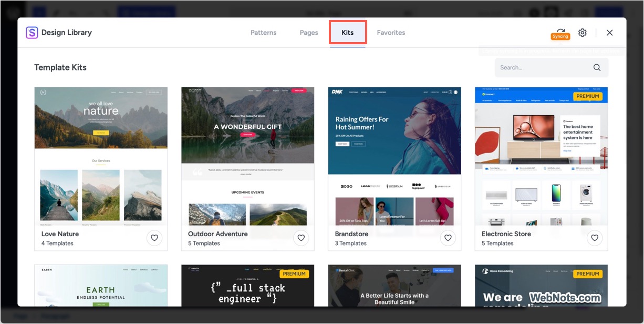The height and width of the screenshot is (324, 644).
Task: Click PREMIUM badge on full stack engineer kit
Action: click(294, 274)
